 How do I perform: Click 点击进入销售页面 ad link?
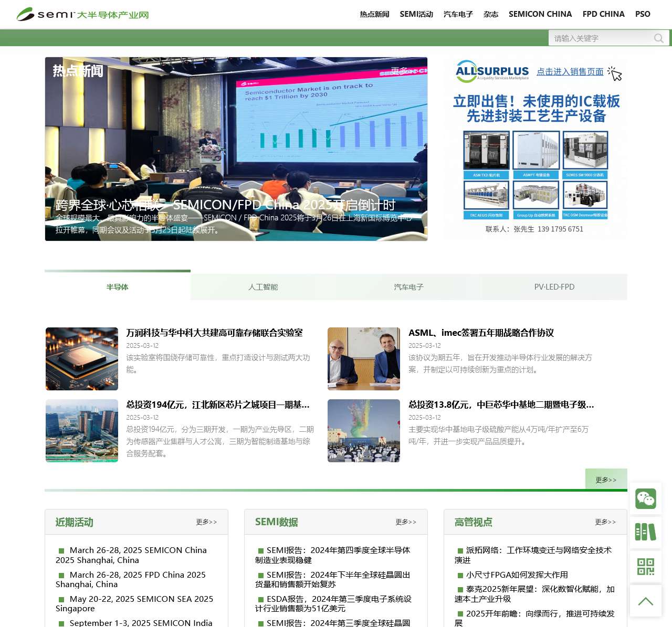570,72
